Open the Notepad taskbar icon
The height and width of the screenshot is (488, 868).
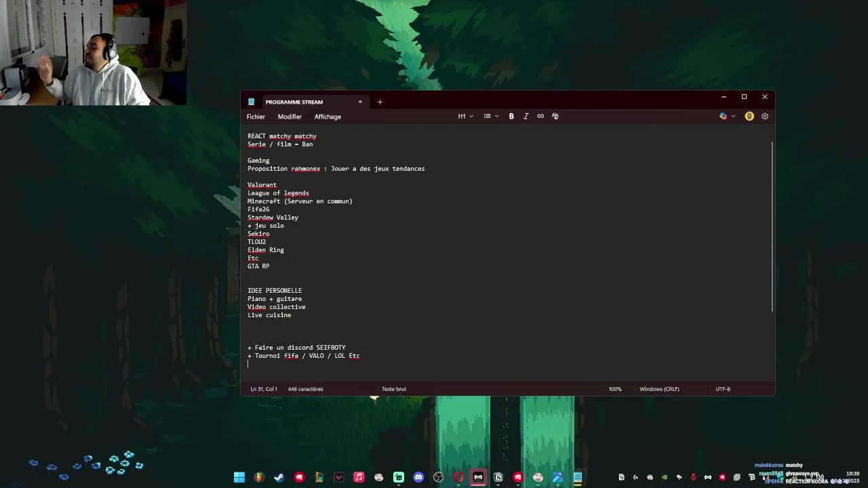point(577,477)
